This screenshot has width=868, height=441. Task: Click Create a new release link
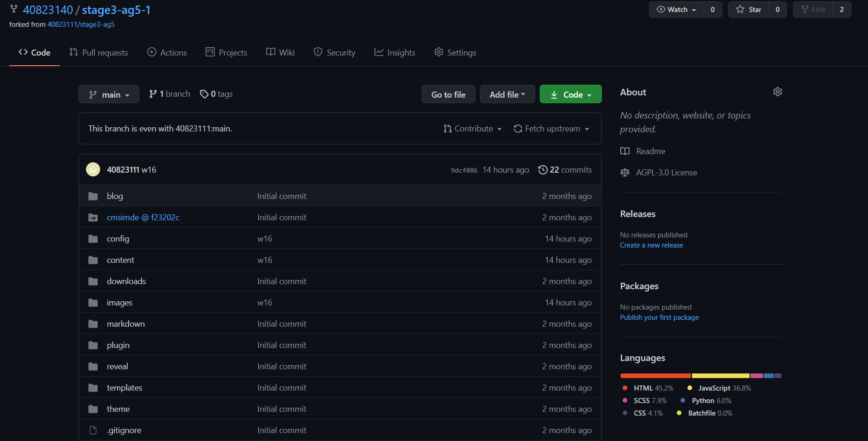click(651, 245)
